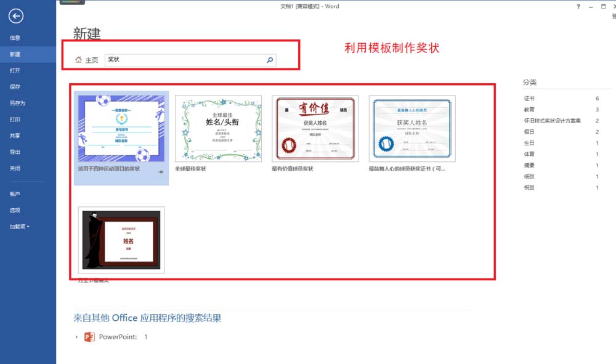
Task: Pin the 适用于四种运动项目的奖状 template
Action: coord(161,172)
